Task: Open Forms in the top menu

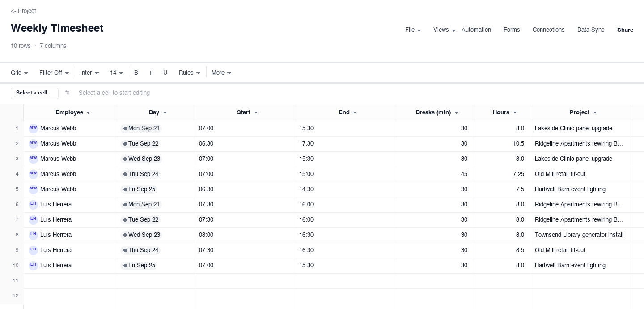Action: point(512,30)
